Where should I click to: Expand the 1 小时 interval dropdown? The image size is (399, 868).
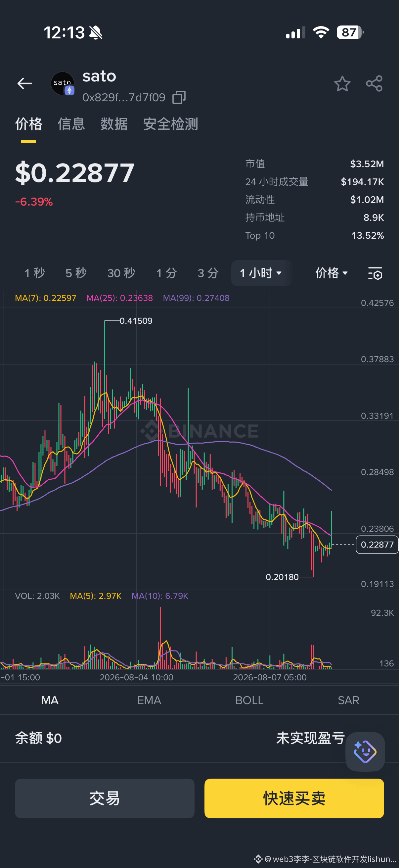(261, 273)
